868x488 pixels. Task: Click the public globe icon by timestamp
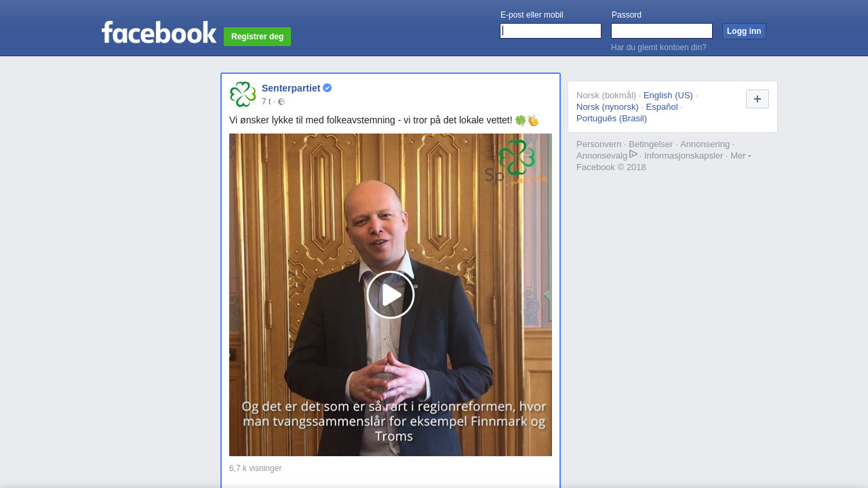click(x=281, y=102)
